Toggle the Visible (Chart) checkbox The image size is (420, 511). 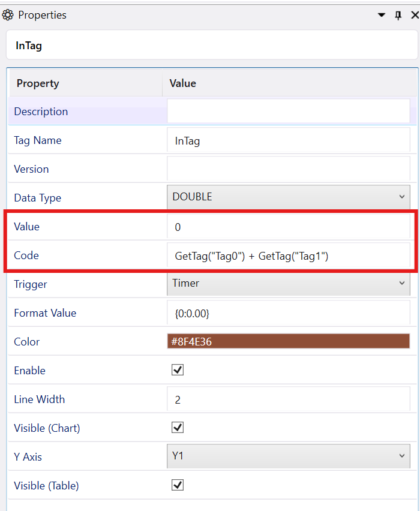[x=178, y=427]
